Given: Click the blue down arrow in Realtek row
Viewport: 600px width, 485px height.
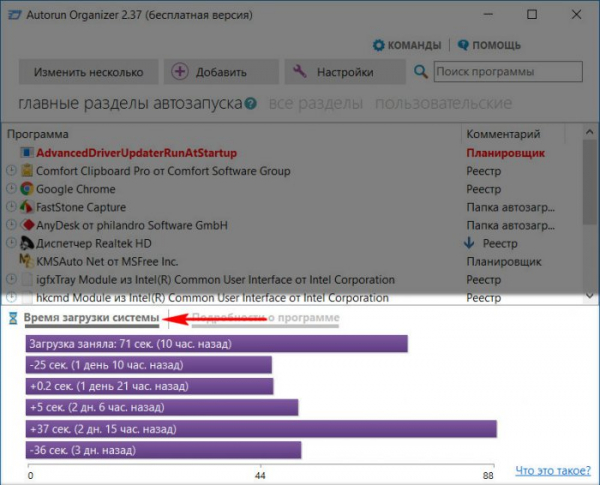Looking at the screenshot, I should [469, 243].
